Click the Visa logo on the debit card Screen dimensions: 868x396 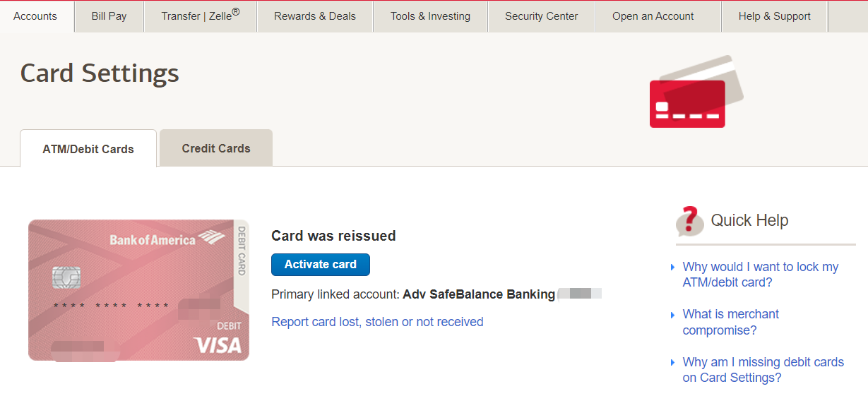pyautogui.click(x=218, y=344)
